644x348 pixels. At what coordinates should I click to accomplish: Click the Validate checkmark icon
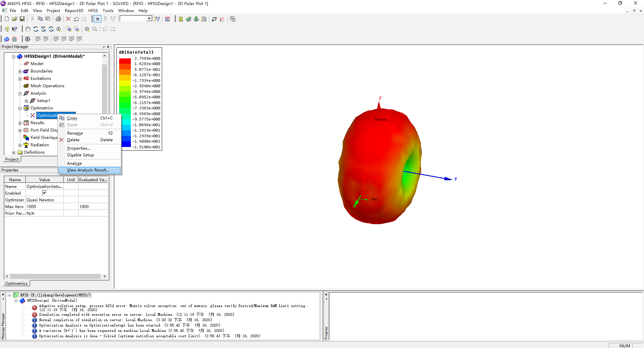(189, 19)
